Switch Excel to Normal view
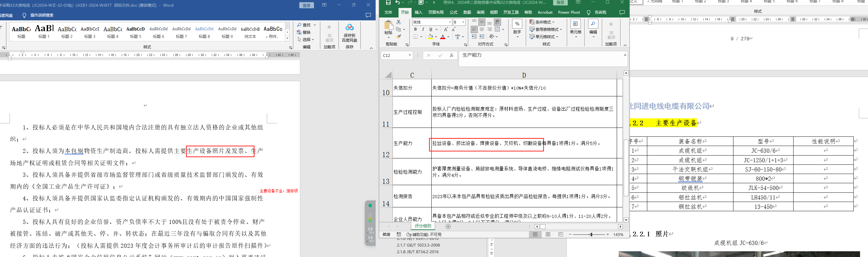868x257 pixels. [x=535, y=234]
